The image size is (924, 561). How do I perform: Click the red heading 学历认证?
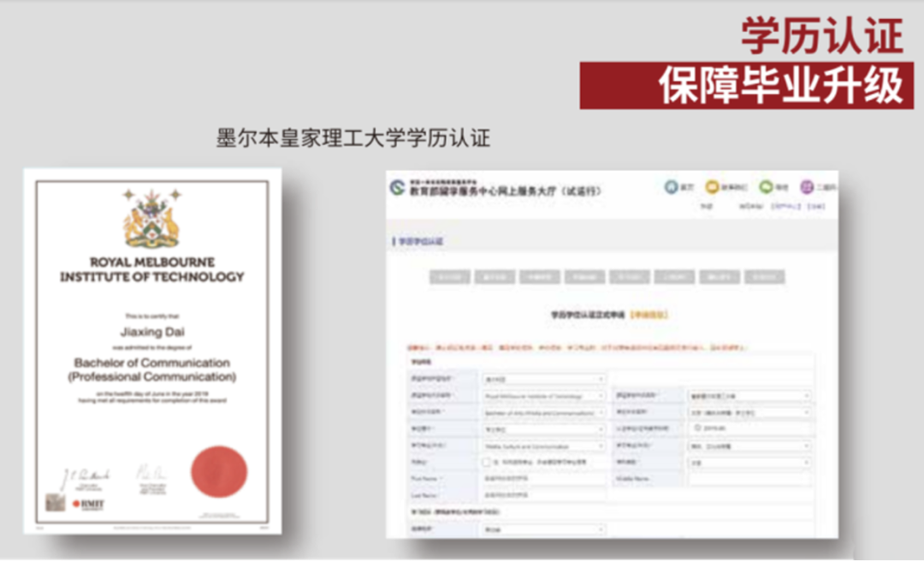coord(823,37)
